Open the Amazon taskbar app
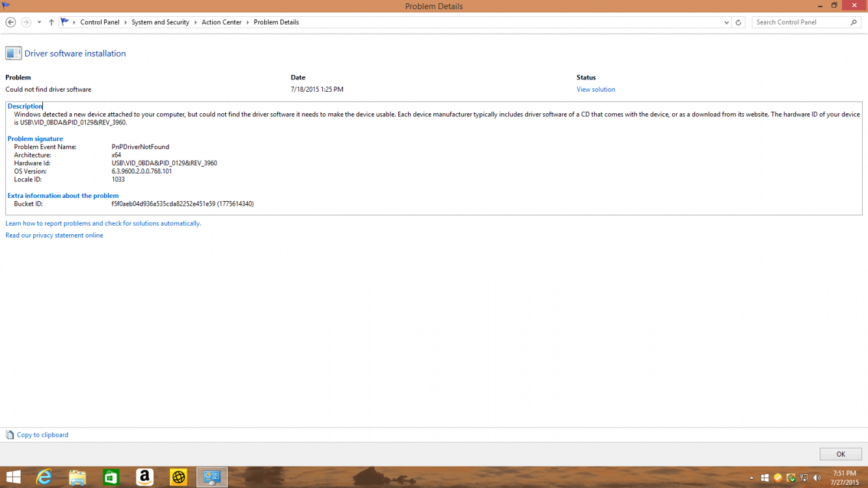The height and width of the screenshot is (488, 868). coord(144,477)
